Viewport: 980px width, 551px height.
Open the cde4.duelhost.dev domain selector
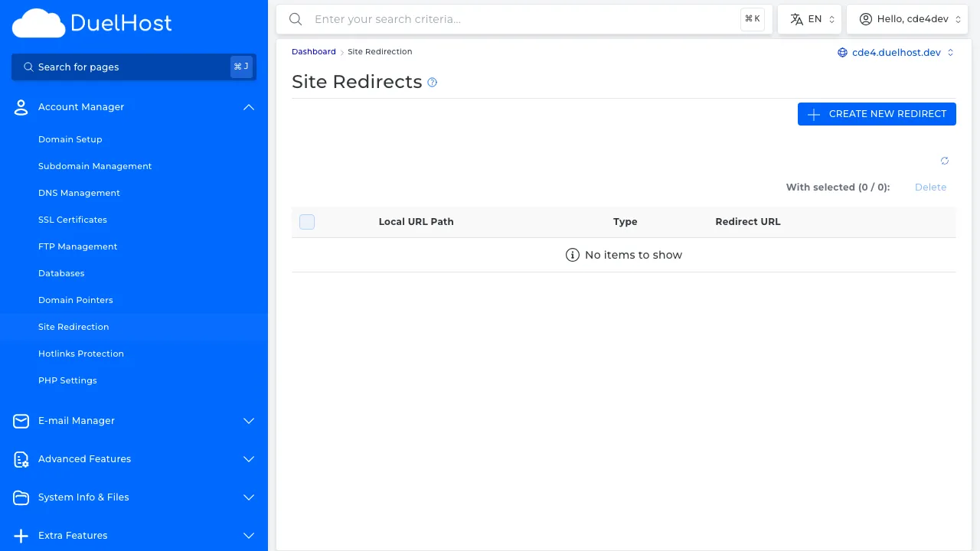896,53
